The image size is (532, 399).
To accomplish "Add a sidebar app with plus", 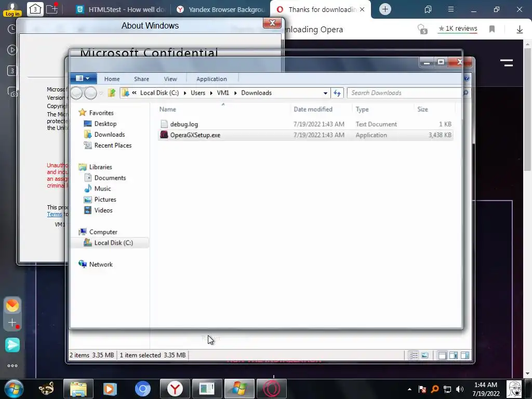I will point(12,323).
